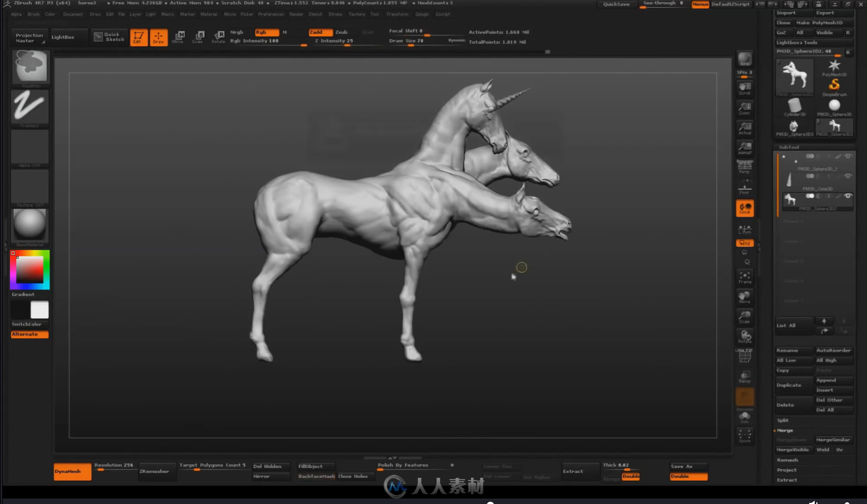This screenshot has height=504, width=867.
Task: Open the Brush menu
Action: click(33, 14)
